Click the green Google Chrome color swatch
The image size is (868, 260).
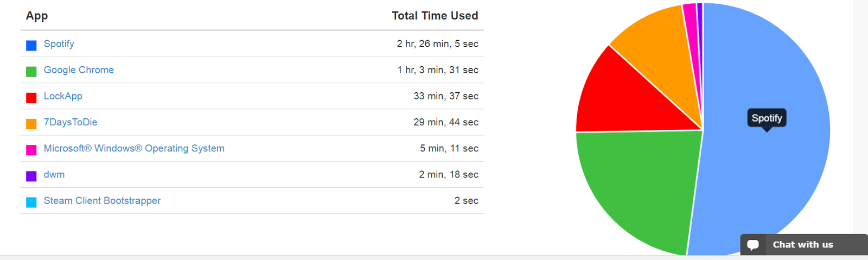31,72
